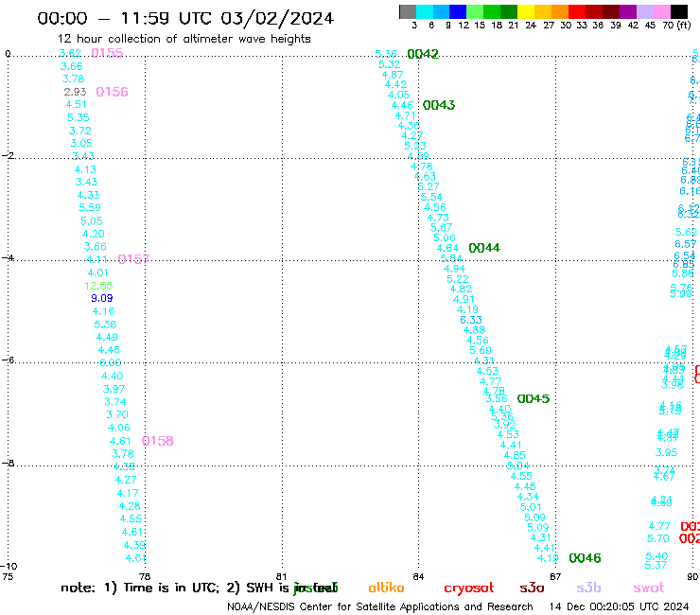Select the 5.59 reading on the left track
Image resolution: width=700 pixels, height=615 pixels.
point(90,207)
